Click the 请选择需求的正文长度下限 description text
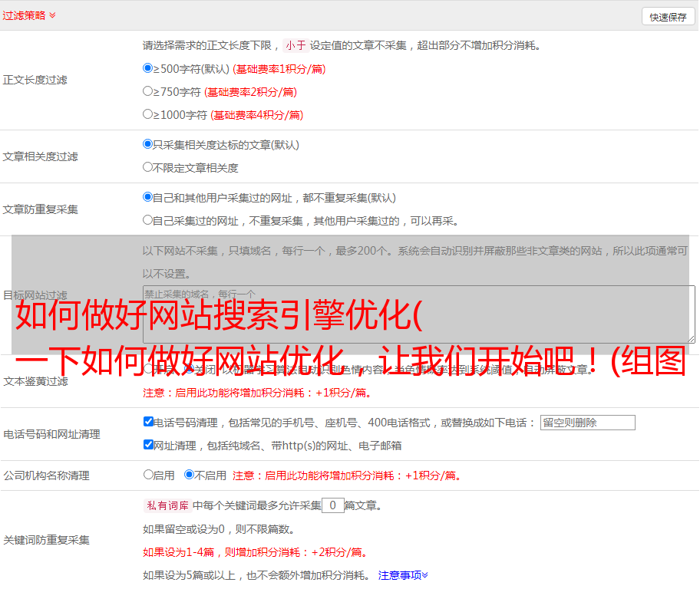Image resolution: width=700 pixels, height=589 pixels. (x=342, y=45)
